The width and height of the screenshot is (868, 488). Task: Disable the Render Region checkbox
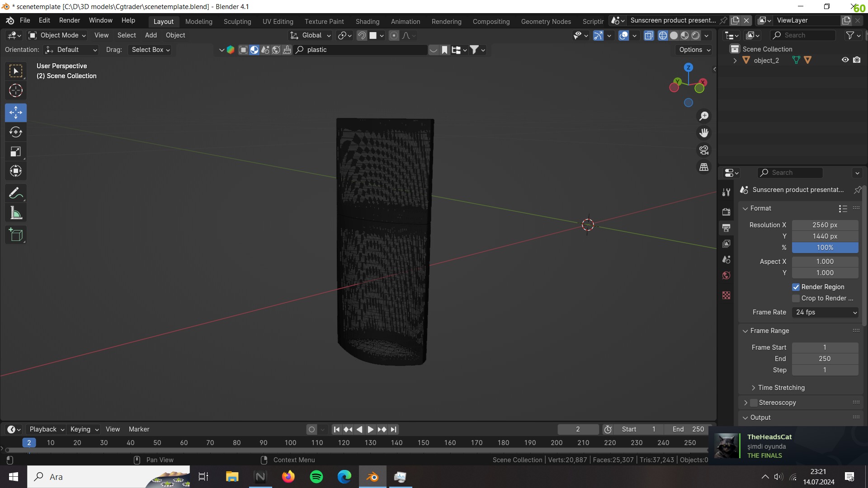tap(796, 287)
